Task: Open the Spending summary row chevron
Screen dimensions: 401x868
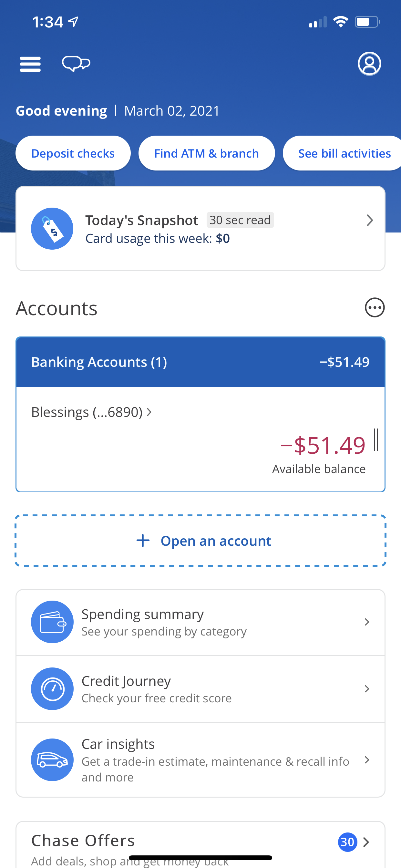Action: pyautogui.click(x=367, y=622)
